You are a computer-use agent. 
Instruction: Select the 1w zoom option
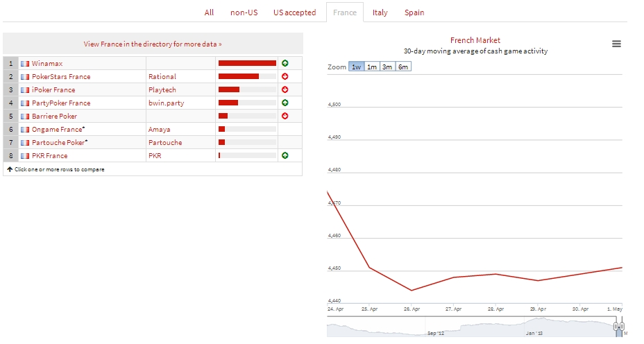(x=356, y=67)
